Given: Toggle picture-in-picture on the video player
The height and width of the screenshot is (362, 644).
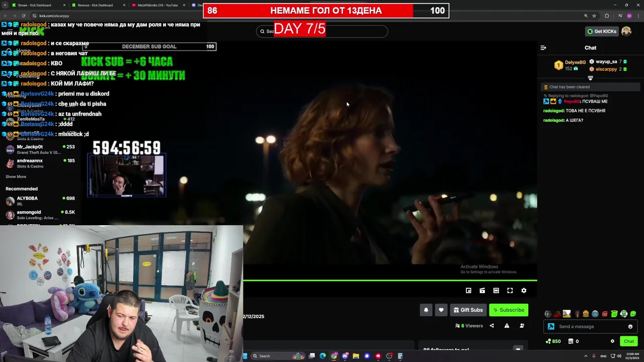Looking at the screenshot, I should [468, 291].
